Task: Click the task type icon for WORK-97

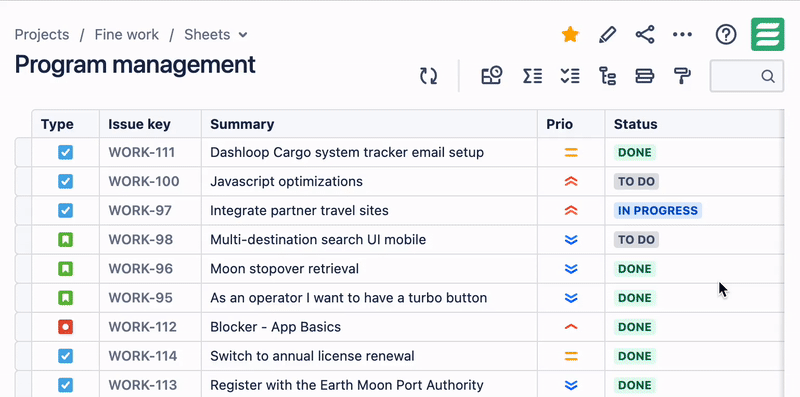Action: (x=65, y=210)
